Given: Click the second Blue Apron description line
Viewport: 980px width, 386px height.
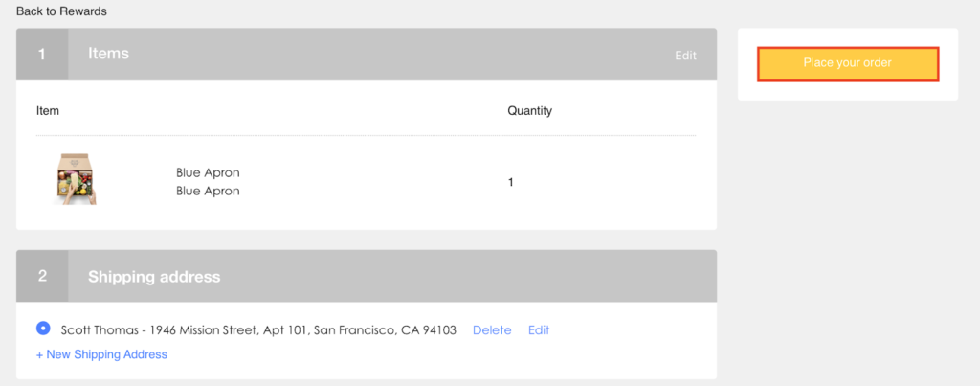Looking at the screenshot, I should click(208, 191).
